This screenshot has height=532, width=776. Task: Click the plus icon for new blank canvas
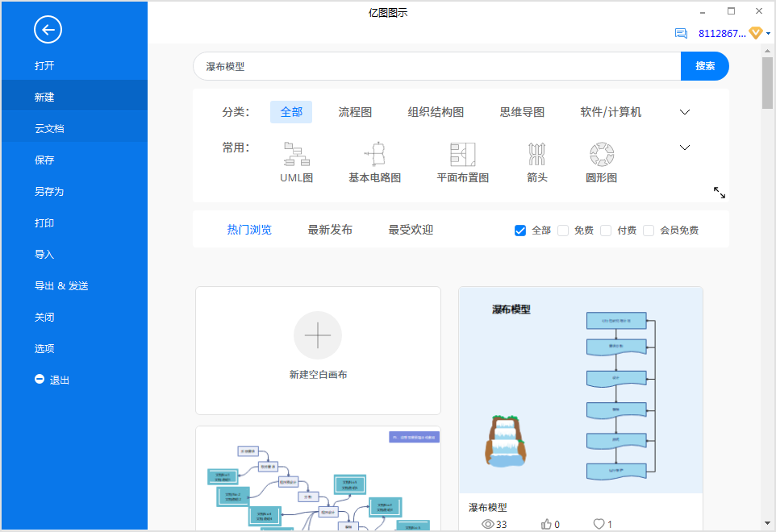tap(318, 335)
